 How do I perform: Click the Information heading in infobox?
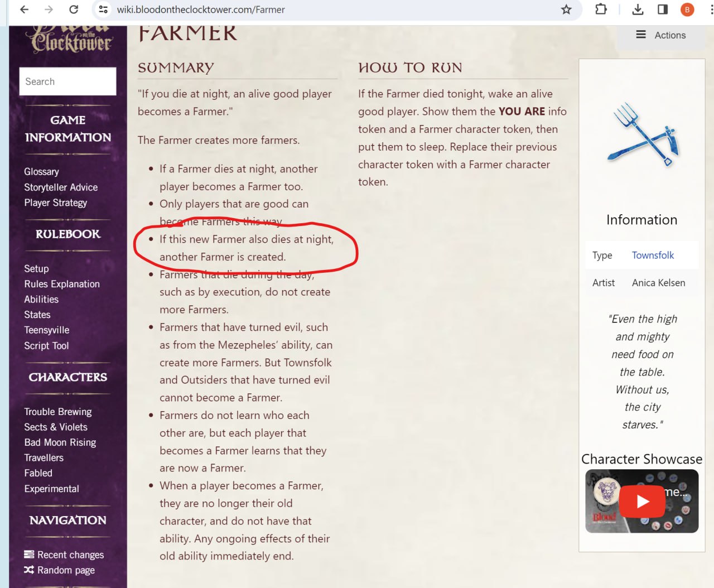641,220
